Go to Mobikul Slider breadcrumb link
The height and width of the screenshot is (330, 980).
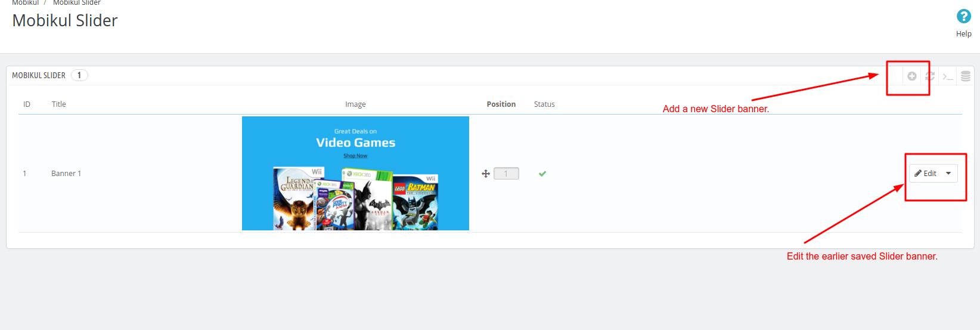tap(77, 2)
